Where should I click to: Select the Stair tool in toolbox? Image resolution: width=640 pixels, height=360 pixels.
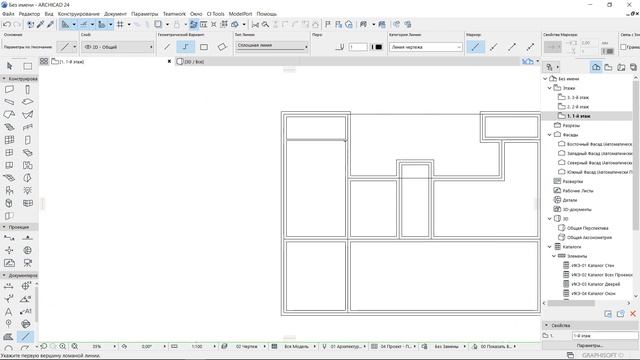tap(9, 127)
